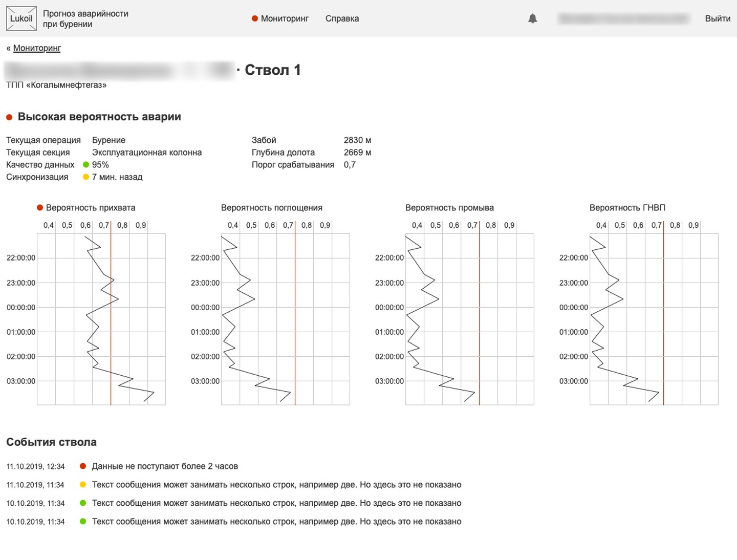Click the current operation value Бурение
Image resolution: width=737 pixels, height=560 pixels.
109,140
